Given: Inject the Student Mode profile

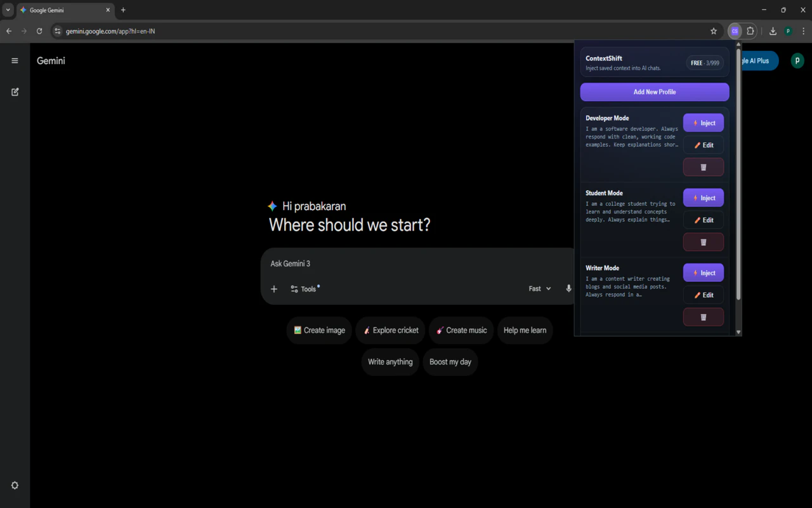Looking at the screenshot, I should [704, 198].
